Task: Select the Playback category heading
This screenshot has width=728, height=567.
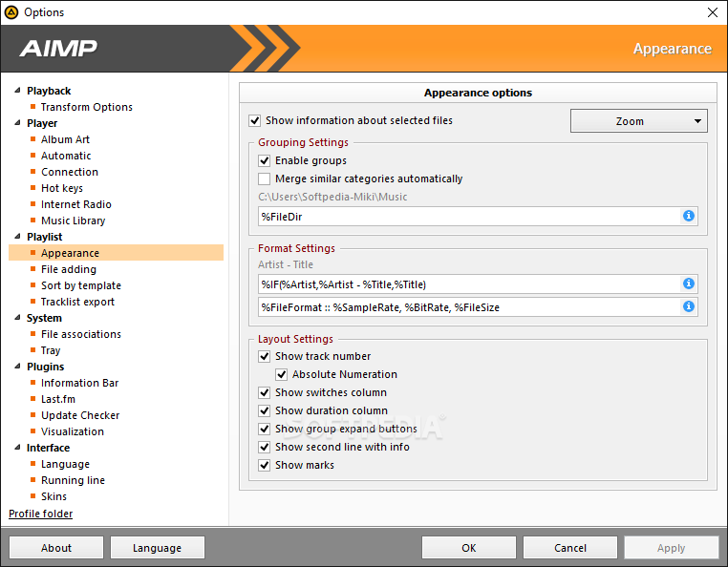Action: pyautogui.click(x=49, y=91)
